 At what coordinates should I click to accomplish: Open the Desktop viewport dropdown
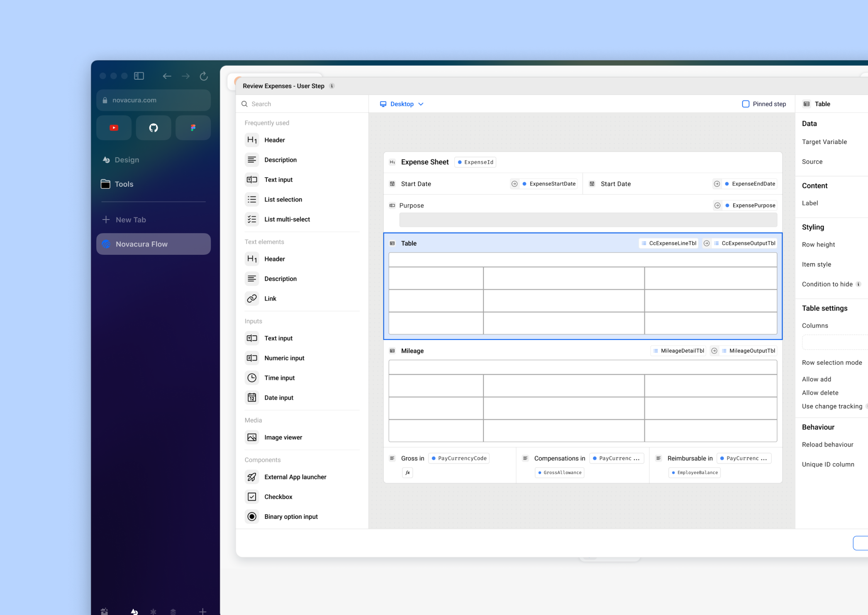[401, 104]
